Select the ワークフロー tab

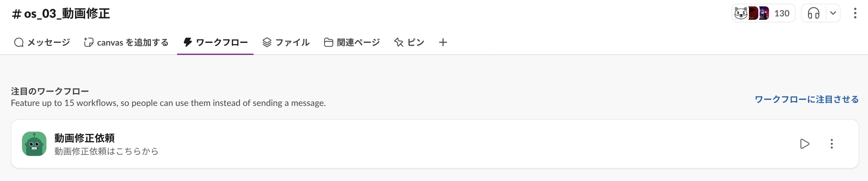215,43
